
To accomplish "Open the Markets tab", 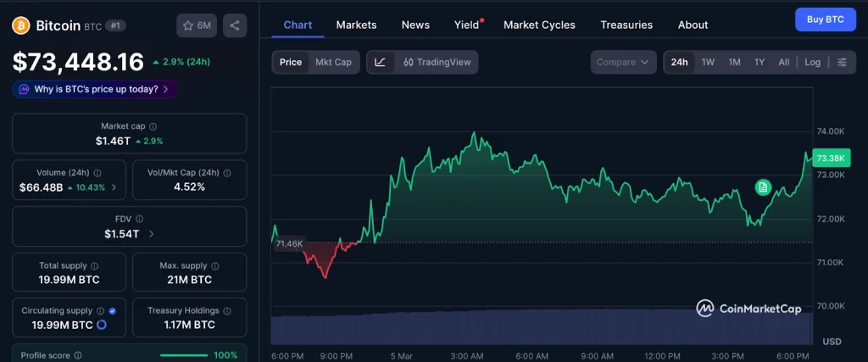I will (357, 25).
